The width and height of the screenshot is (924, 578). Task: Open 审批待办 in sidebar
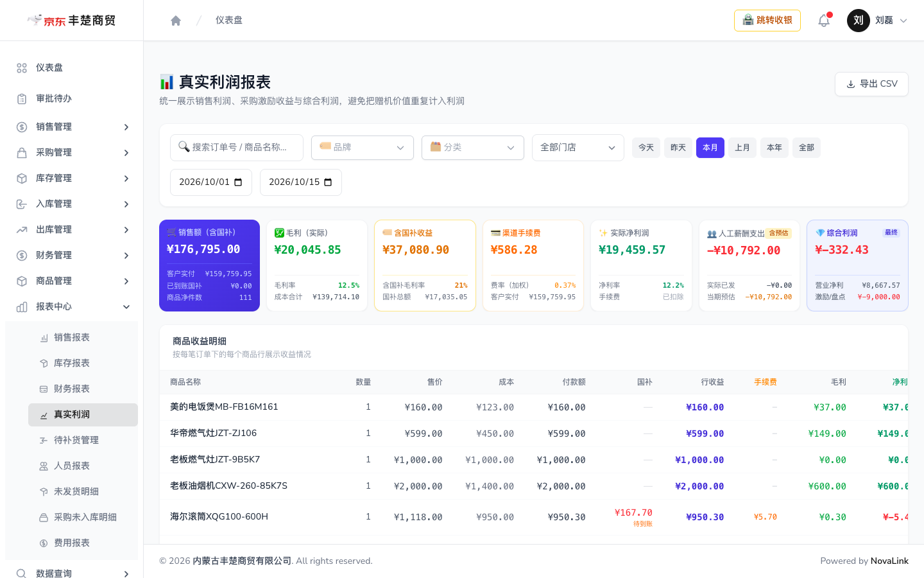coord(71,99)
